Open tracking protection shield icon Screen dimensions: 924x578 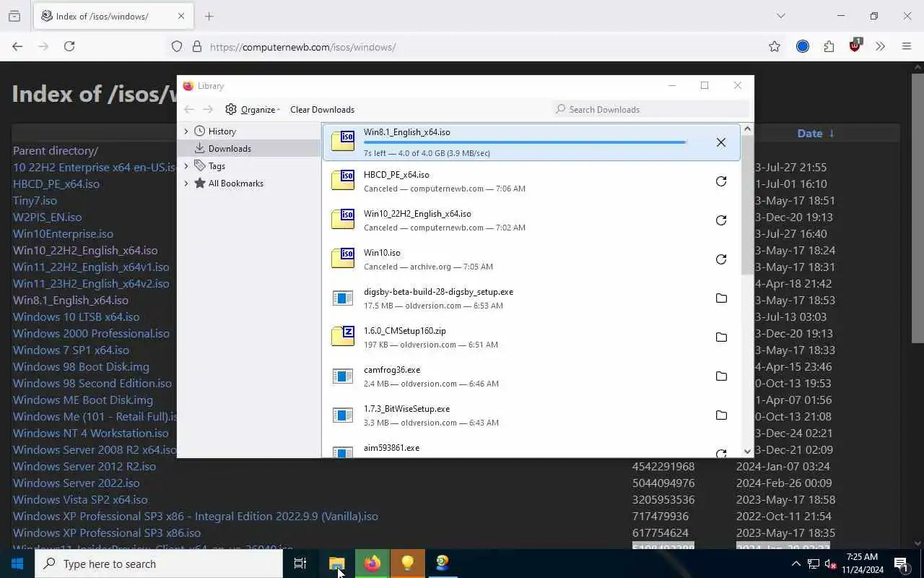coord(177,46)
